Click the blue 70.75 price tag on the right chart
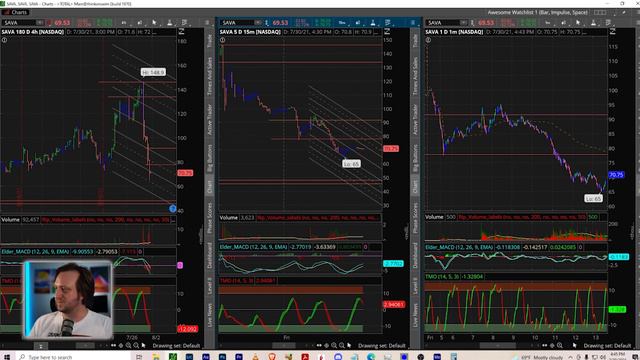 pyautogui.click(x=616, y=175)
